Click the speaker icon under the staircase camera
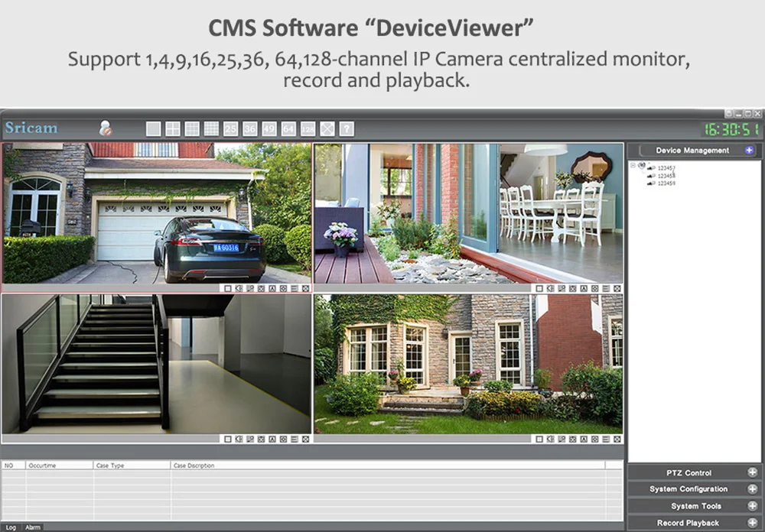The width and height of the screenshot is (765, 532). point(239,440)
